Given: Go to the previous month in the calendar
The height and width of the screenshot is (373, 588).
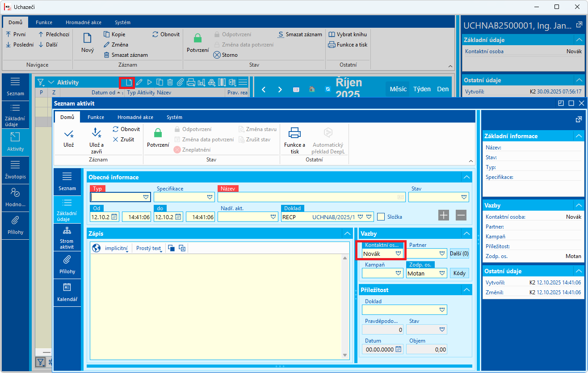Looking at the screenshot, I should pos(264,89).
